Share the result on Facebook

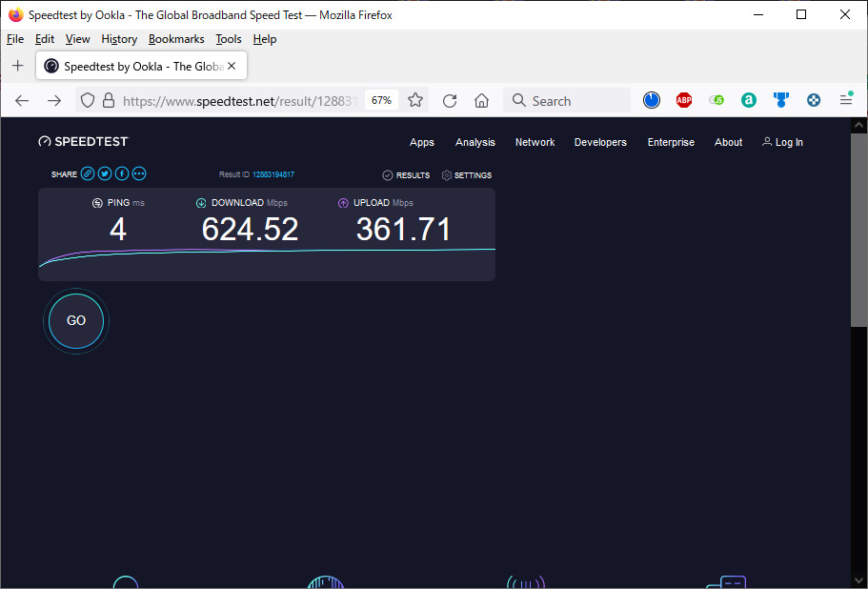[122, 174]
